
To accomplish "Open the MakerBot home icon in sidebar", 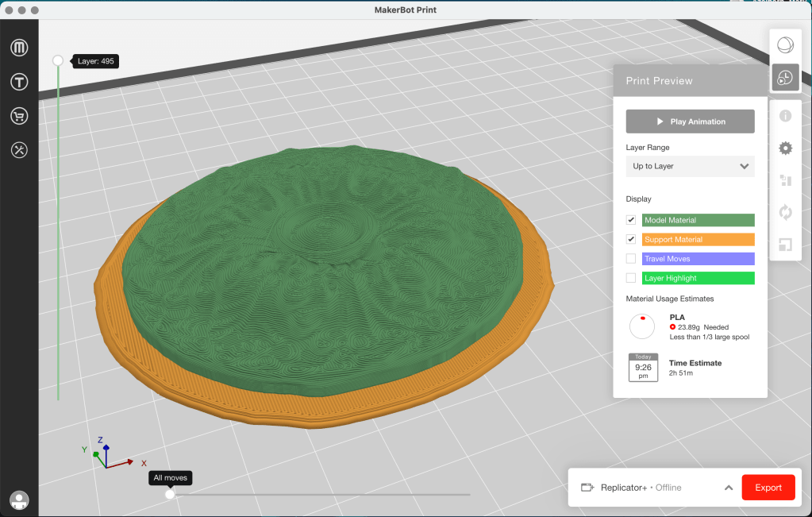I will point(19,48).
